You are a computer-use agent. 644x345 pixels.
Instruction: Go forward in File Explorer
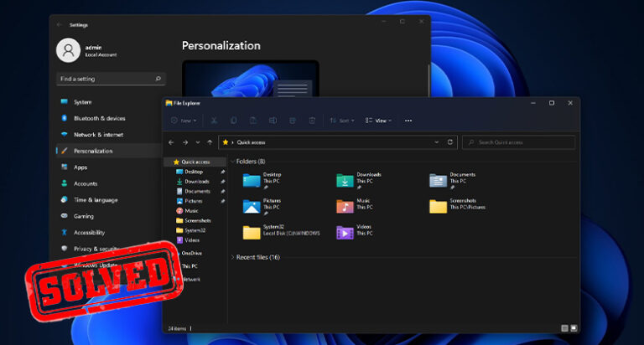pyautogui.click(x=185, y=142)
